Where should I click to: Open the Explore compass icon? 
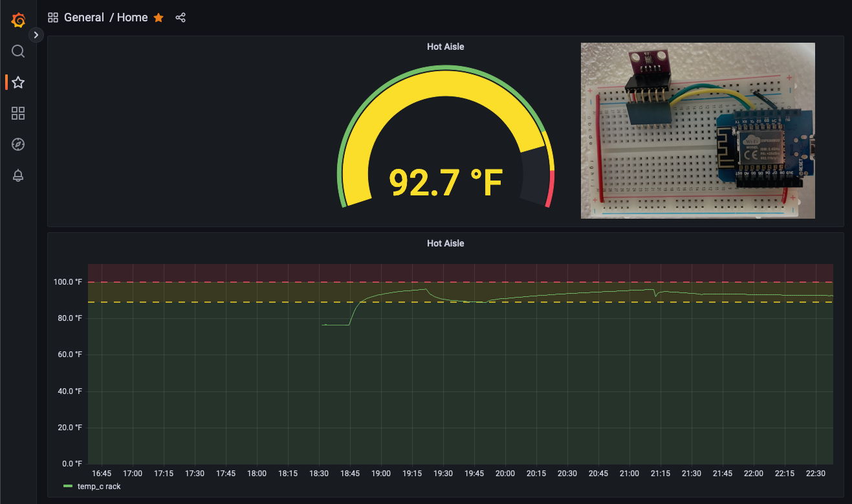[18, 144]
